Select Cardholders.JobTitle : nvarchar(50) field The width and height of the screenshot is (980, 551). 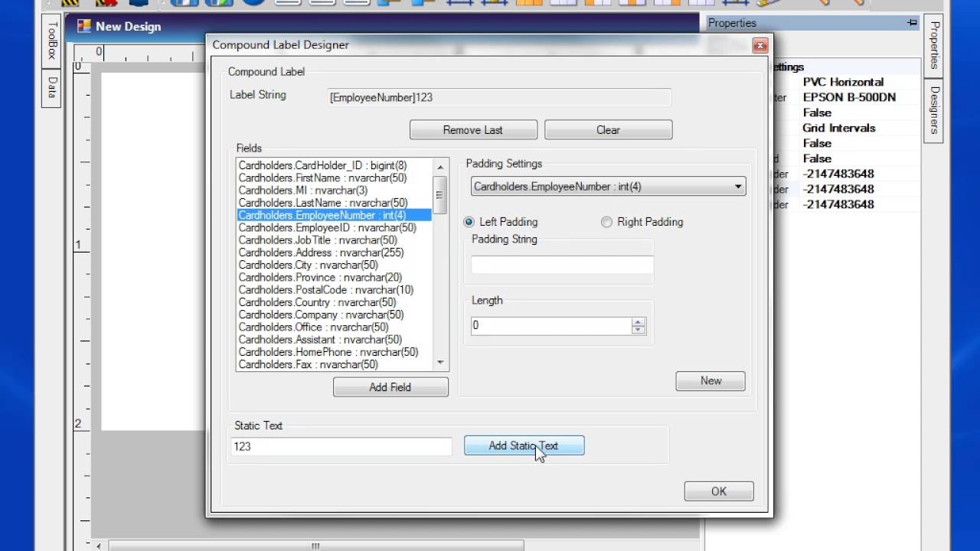point(334,240)
